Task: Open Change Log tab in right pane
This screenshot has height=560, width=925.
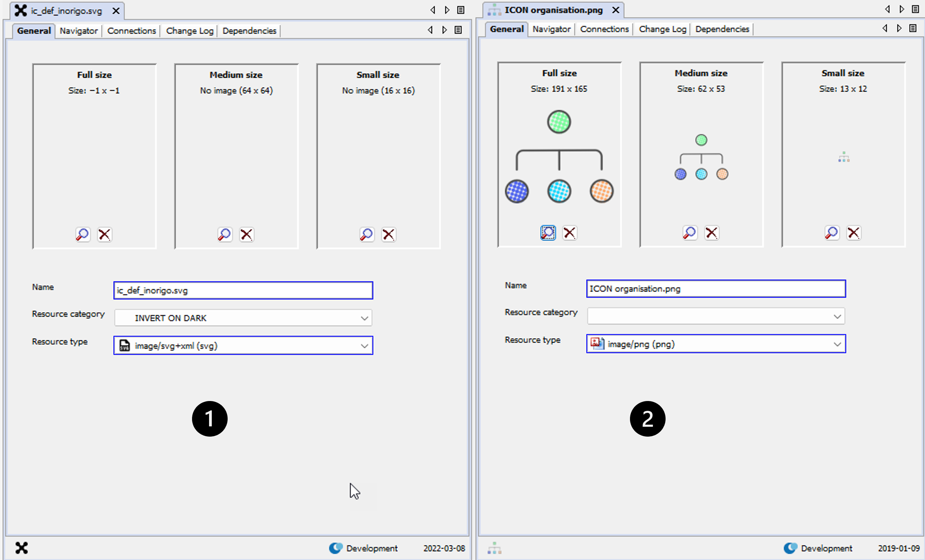Action: (x=662, y=29)
